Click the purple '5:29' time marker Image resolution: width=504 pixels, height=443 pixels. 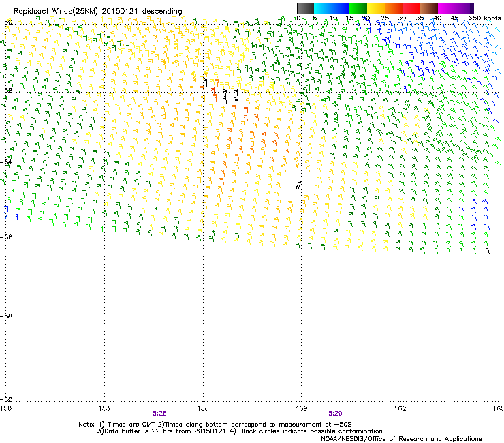pos(335,414)
